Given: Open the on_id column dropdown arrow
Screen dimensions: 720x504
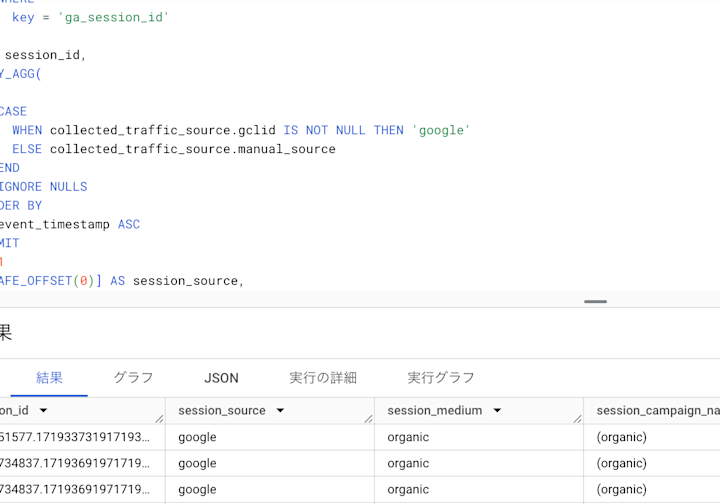Looking at the screenshot, I should 43,410.
